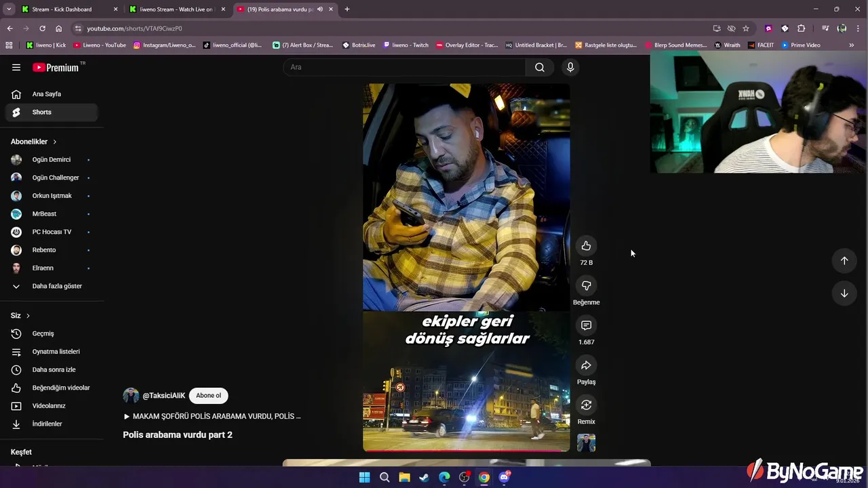This screenshot has height=488, width=868.
Task: Reload the page
Action: click(42, 28)
